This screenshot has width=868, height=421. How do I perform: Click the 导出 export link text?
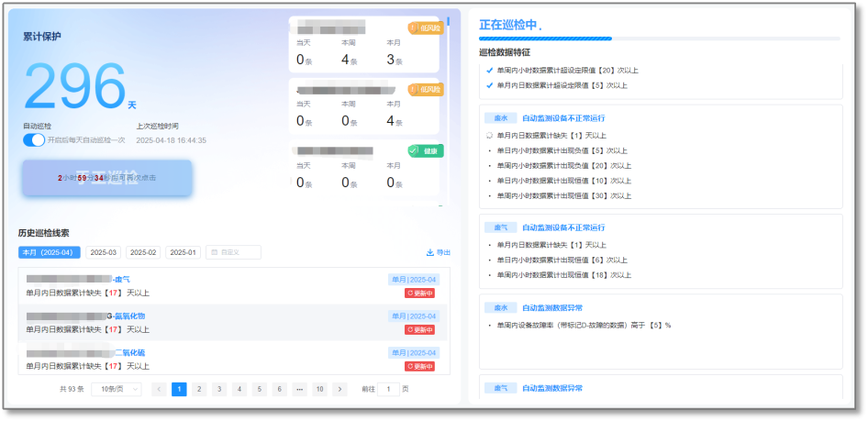(x=443, y=252)
